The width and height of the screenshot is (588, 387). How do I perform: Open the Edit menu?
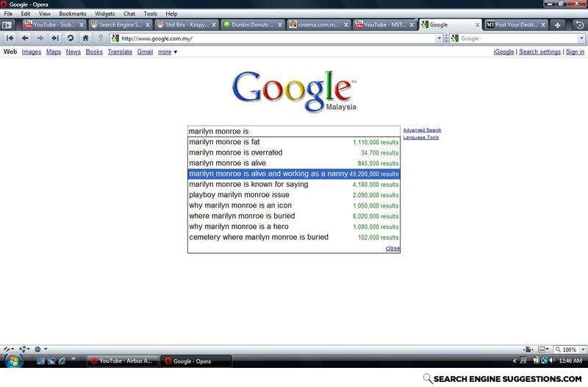26,13
